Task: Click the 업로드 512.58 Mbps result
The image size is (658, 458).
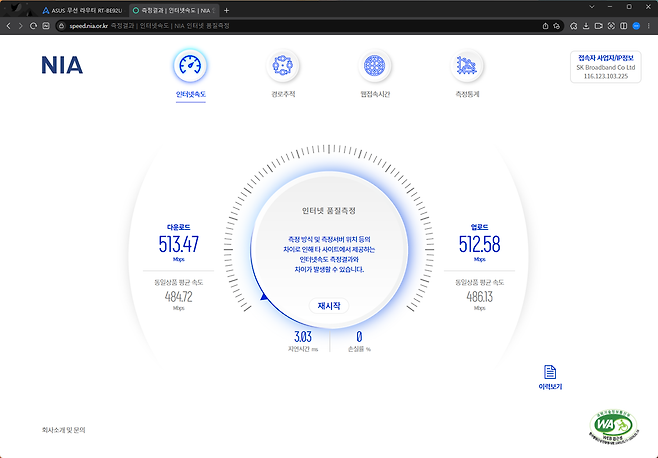Action: 479,243
